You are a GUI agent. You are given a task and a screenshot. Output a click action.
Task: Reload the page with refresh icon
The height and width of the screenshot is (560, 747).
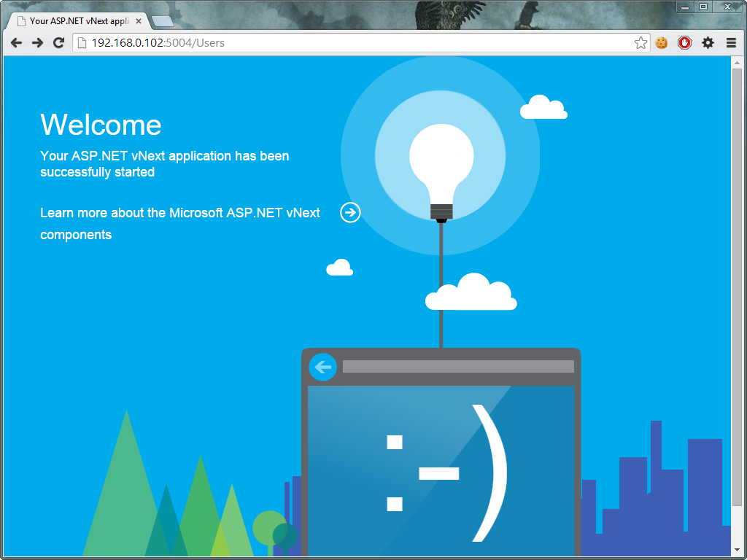coord(58,43)
